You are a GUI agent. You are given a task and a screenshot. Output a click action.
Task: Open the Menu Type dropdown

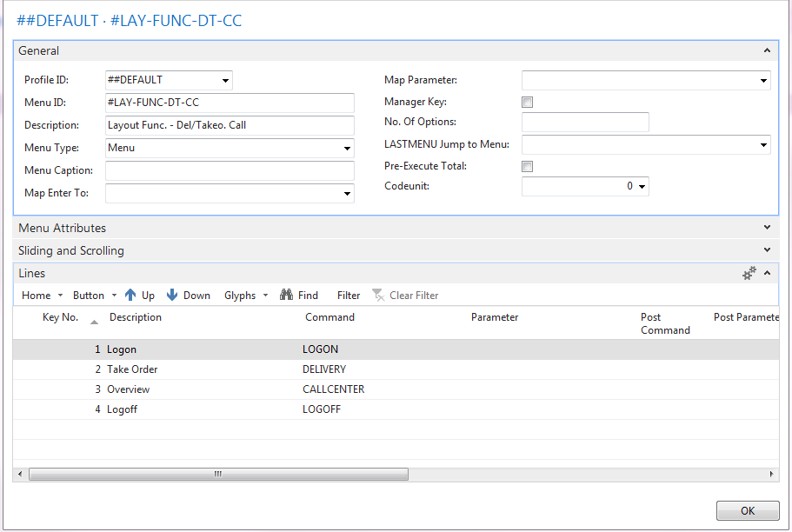[347, 149]
